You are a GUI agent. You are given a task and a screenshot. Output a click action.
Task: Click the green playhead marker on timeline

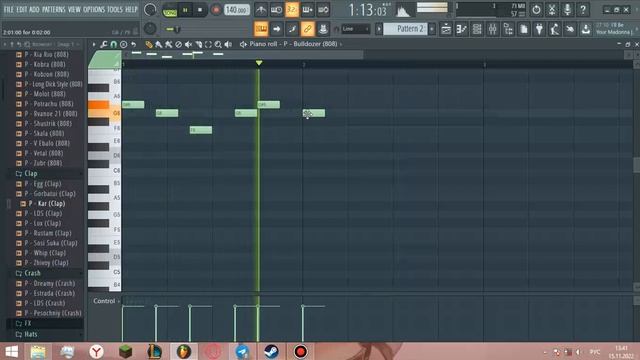259,63
